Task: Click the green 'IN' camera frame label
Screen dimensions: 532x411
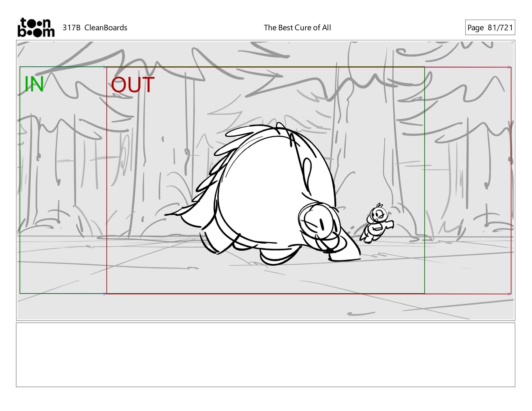Action: click(34, 84)
